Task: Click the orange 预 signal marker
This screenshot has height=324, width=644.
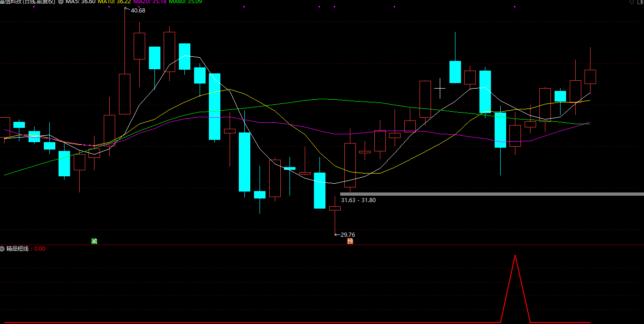Action: (350, 241)
